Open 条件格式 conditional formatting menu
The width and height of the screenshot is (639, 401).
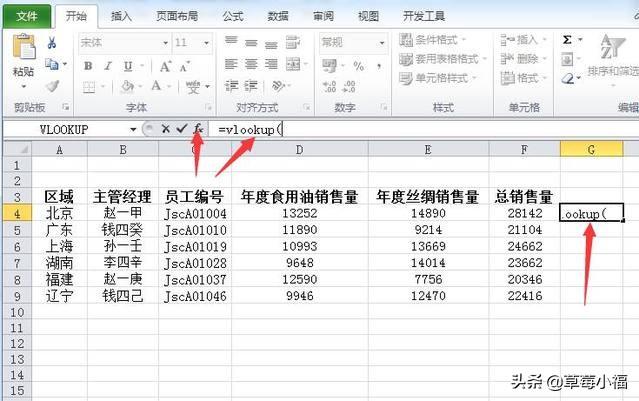(432, 40)
